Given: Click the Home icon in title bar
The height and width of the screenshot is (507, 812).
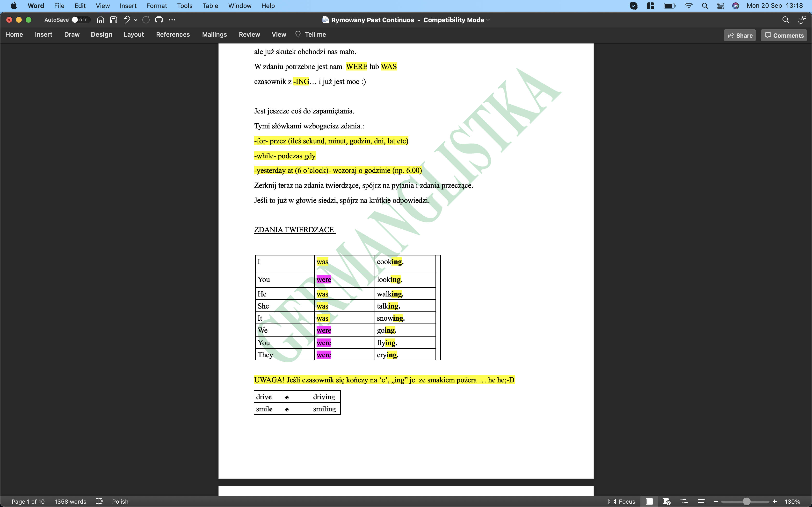Looking at the screenshot, I should (100, 20).
